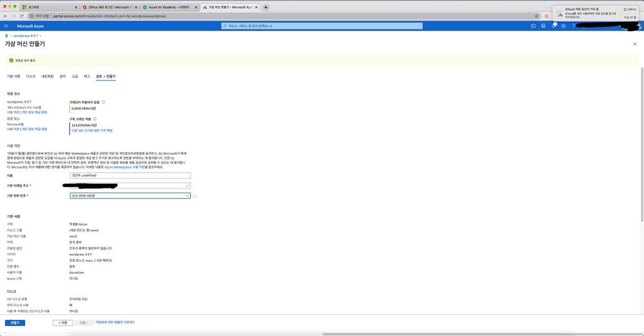The width and height of the screenshot is (644, 336).
Task: Click the red extension icon beside the address bar
Action: tap(546, 16)
